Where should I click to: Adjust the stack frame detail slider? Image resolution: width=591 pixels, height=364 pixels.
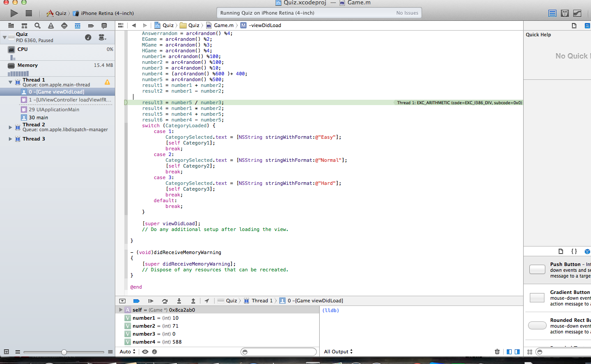(x=64, y=352)
